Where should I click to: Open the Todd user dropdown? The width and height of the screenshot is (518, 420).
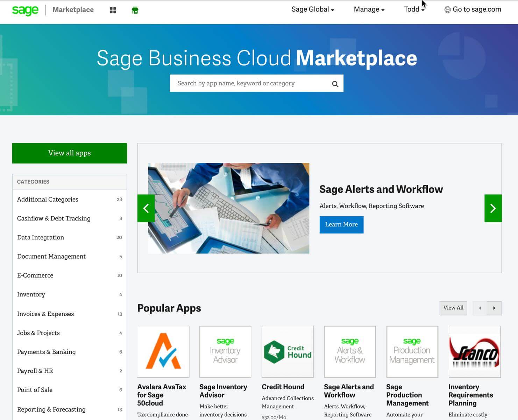pyautogui.click(x=414, y=9)
